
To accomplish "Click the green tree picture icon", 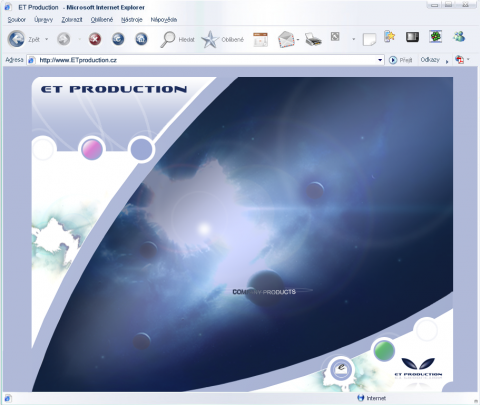I will [436, 36].
